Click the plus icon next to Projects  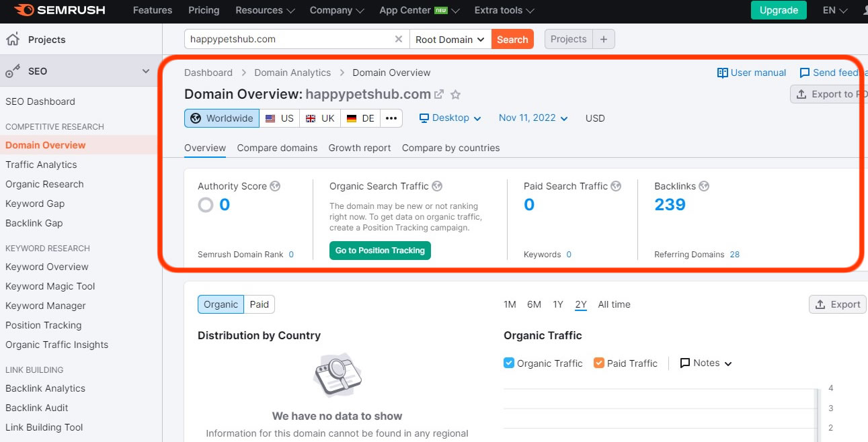pyautogui.click(x=604, y=39)
